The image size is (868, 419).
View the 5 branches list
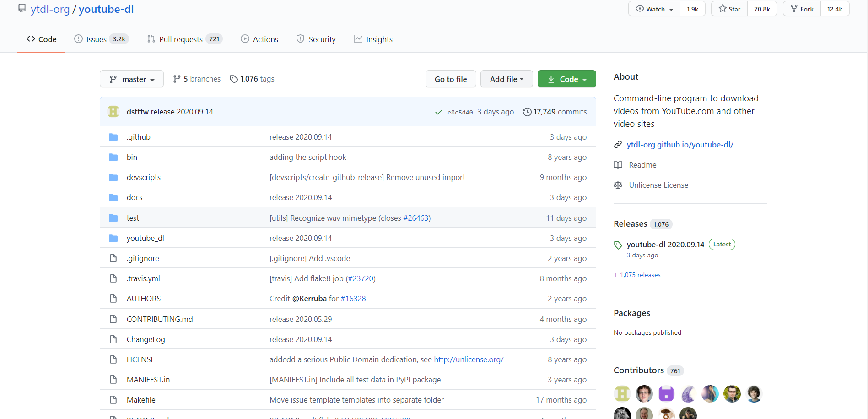[x=197, y=79]
